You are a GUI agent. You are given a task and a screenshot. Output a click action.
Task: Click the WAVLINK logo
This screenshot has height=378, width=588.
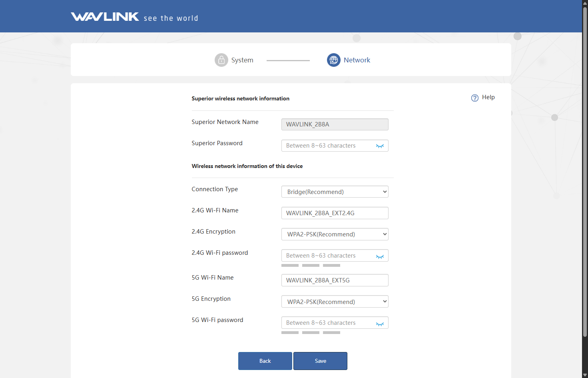[x=105, y=16]
